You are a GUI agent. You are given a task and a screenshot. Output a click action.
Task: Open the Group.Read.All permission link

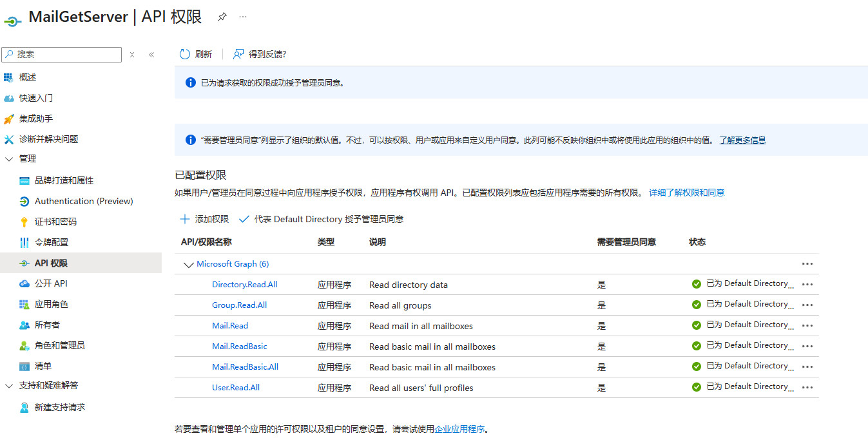pyautogui.click(x=239, y=305)
